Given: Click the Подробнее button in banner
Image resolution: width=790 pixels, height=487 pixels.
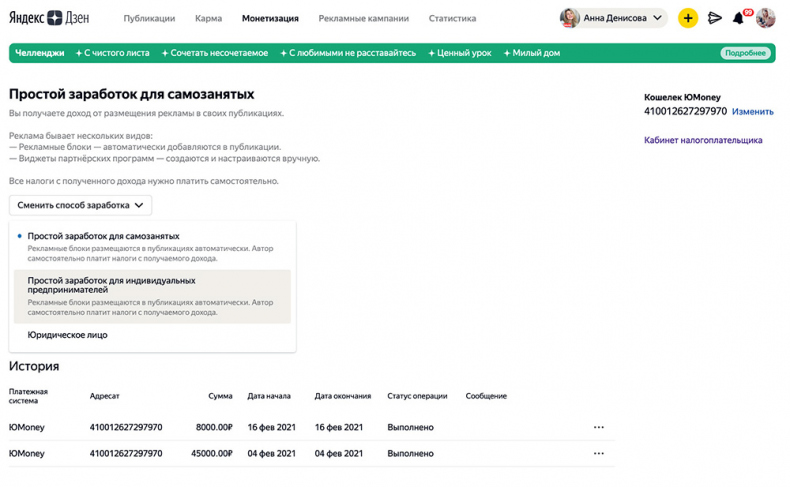Looking at the screenshot, I should [745, 53].
